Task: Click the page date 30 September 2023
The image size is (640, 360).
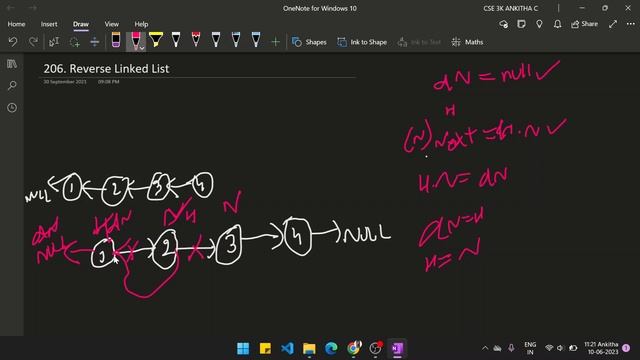Action: point(65,82)
